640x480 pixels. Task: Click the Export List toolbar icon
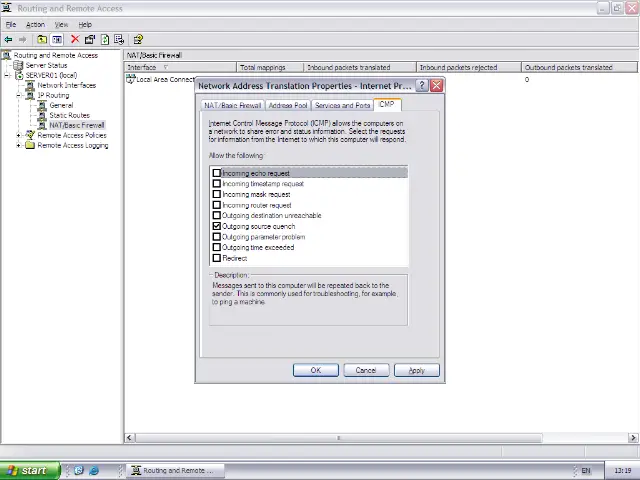tap(119, 40)
